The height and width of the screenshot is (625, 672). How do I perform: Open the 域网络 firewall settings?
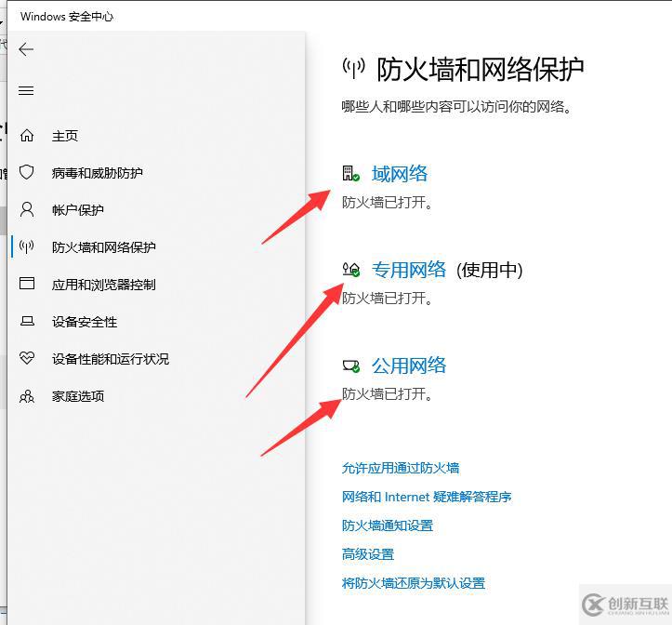(x=400, y=174)
